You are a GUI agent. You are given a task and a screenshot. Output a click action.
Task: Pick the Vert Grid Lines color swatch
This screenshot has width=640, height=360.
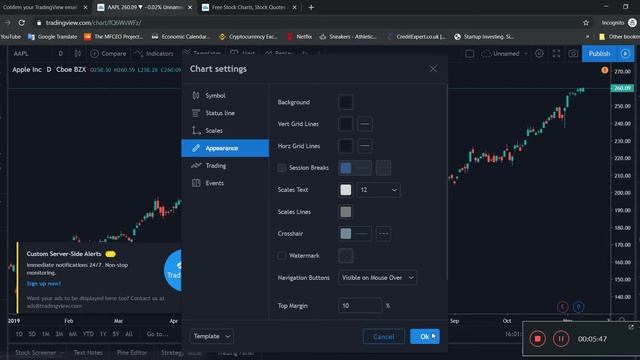(346, 124)
